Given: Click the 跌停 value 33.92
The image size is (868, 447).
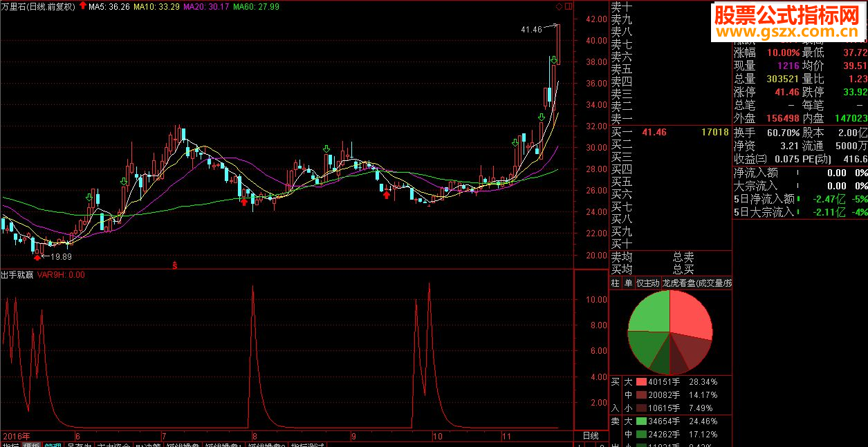Looking at the screenshot, I should (855, 92).
